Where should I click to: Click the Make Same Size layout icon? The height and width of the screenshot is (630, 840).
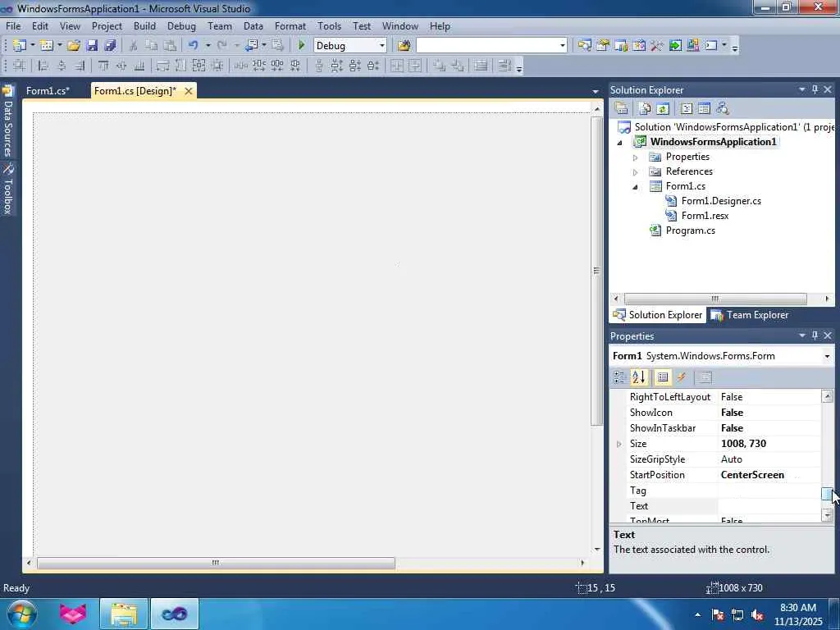(x=199, y=66)
